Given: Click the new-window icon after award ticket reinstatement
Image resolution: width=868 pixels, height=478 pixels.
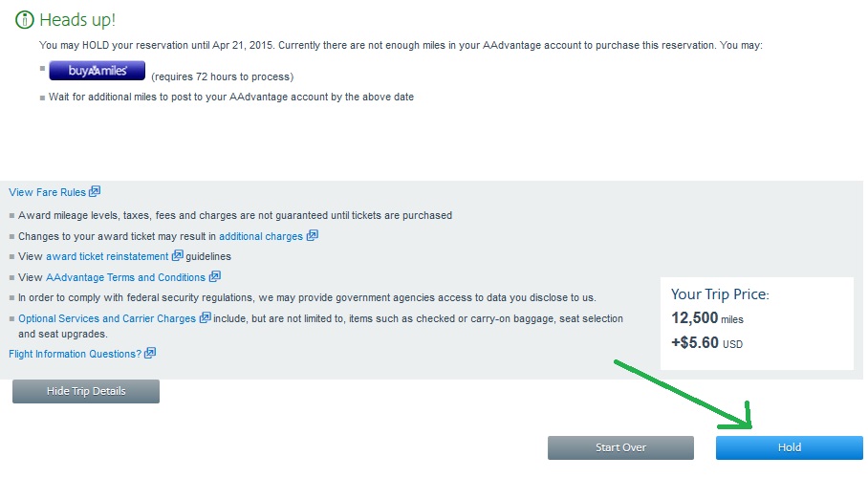Looking at the screenshot, I should [177, 256].
